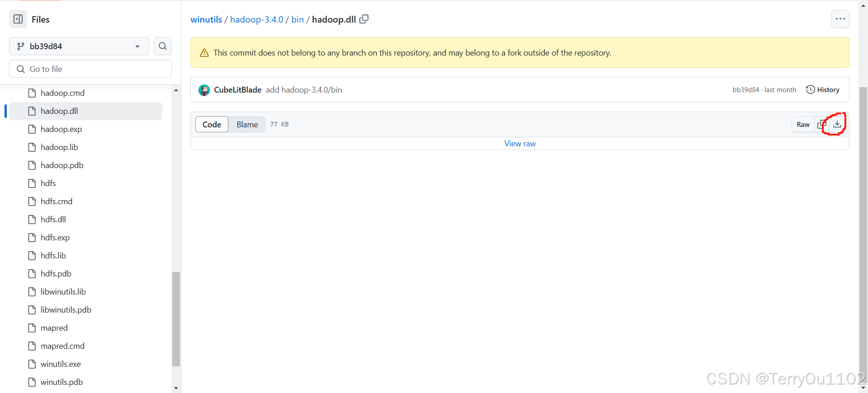868x393 pixels.
Task: Open the bb39d84 branch selector dropdown
Action: 79,46
